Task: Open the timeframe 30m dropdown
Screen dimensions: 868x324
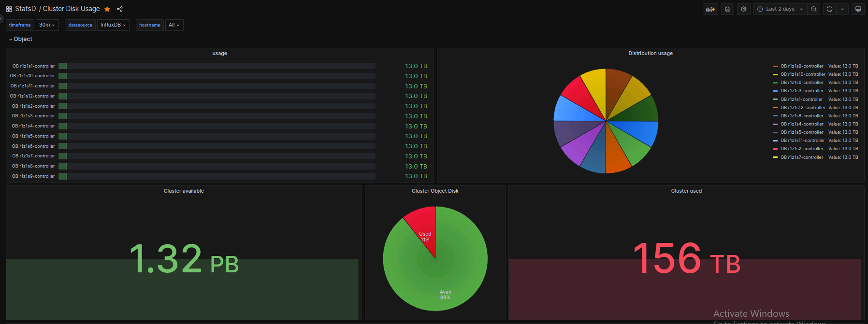Action: click(x=47, y=25)
